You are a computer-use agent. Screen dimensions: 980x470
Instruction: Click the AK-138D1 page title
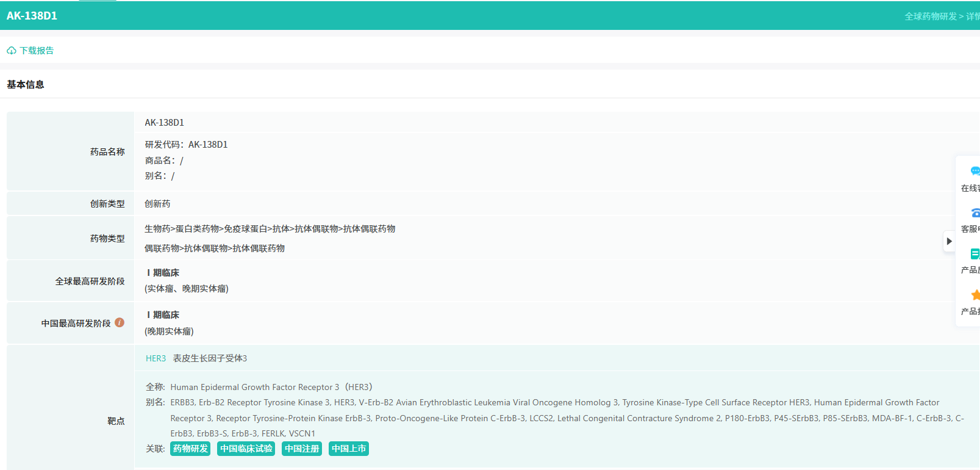[32, 16]
